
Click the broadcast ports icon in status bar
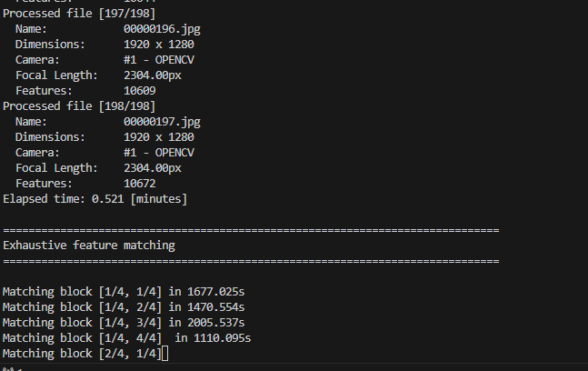tap(8, 369)
